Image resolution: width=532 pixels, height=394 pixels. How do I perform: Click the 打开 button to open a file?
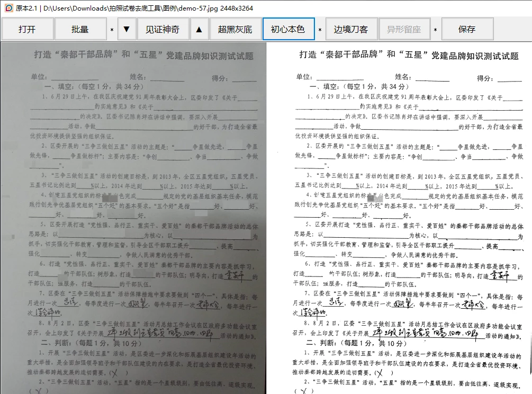tap(27, 29)
